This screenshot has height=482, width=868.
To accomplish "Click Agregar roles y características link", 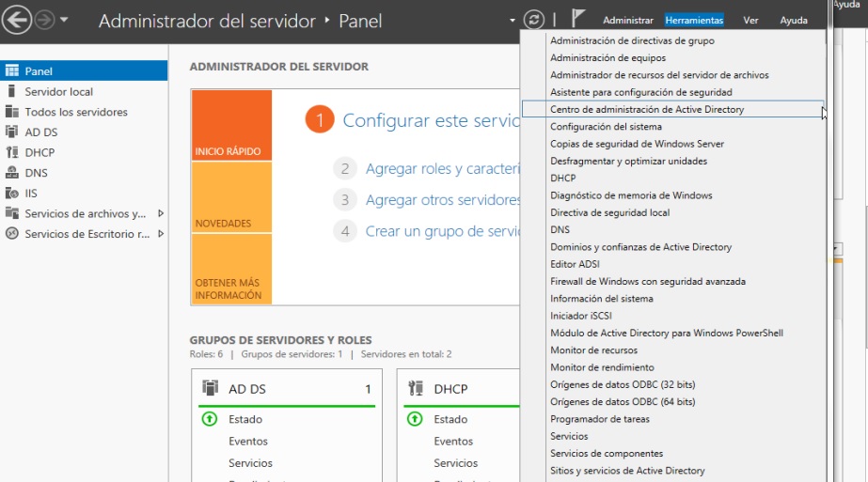I will coord(442,169).
